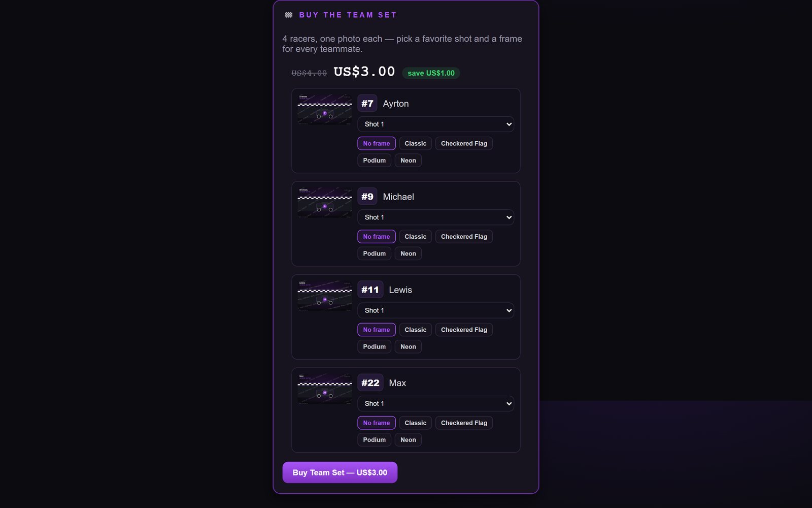The height and width of the screenshot is (508, 812).
Task: Select Classic frame for Ayrton
Action: point(416,144)
